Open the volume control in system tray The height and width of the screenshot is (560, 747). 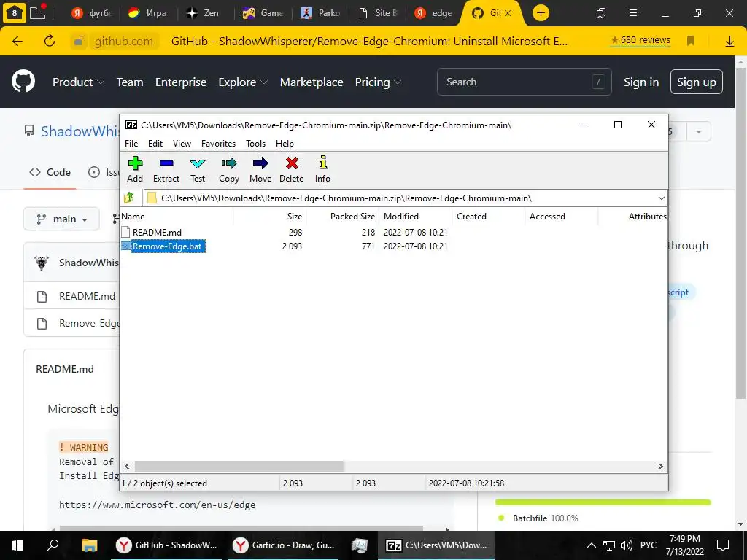tap(627, 545)
